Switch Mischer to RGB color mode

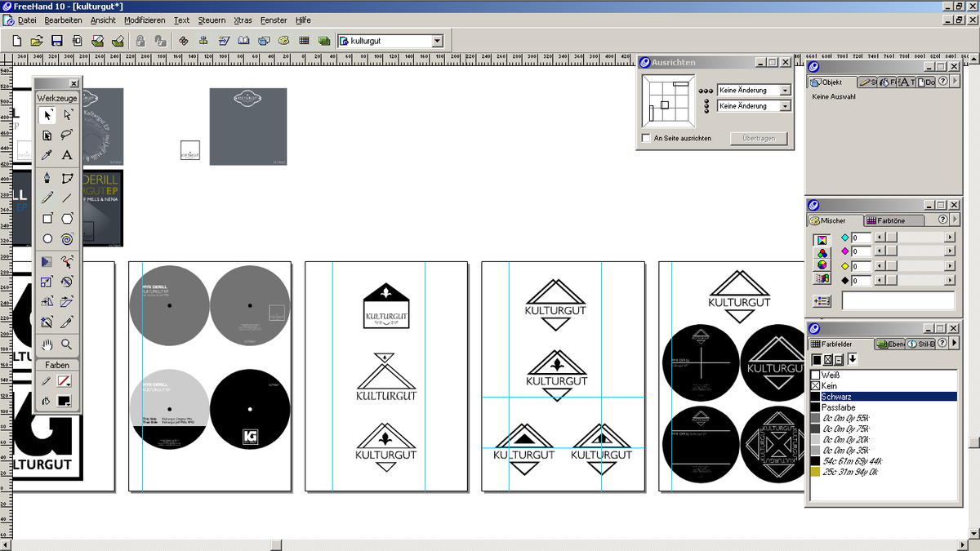coord(822,253)
